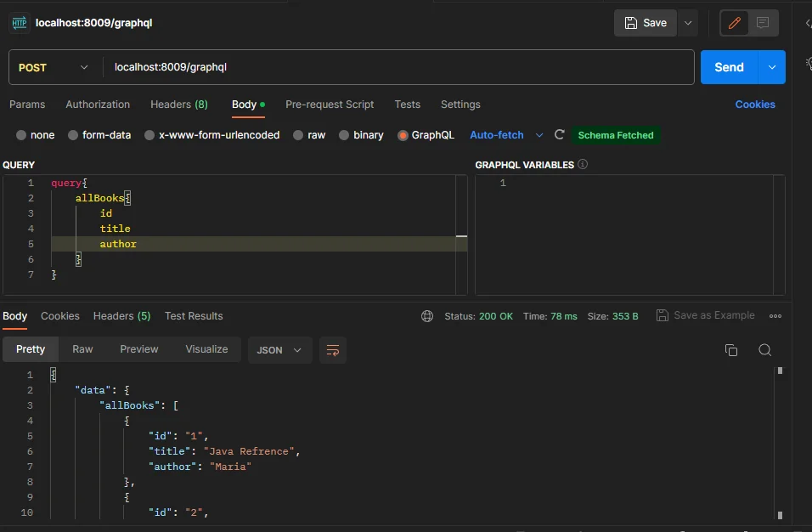Open the POST method dropdown

click(x=54, y=67)
